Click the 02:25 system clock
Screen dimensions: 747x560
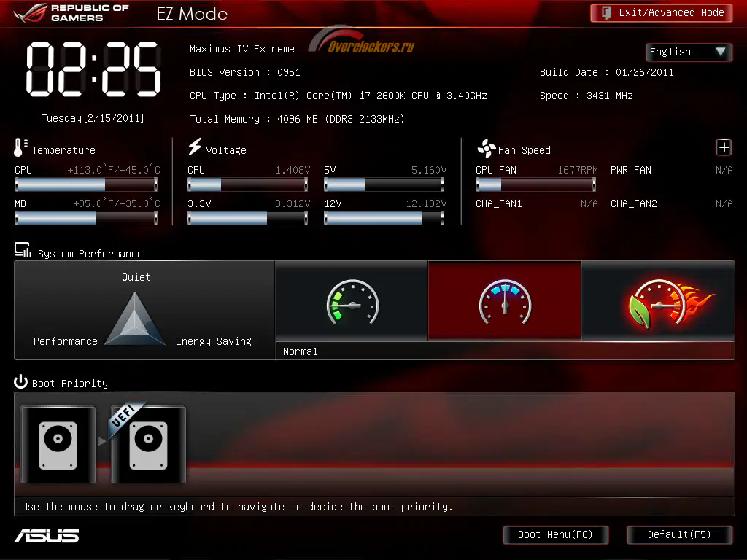coord(93,69)
